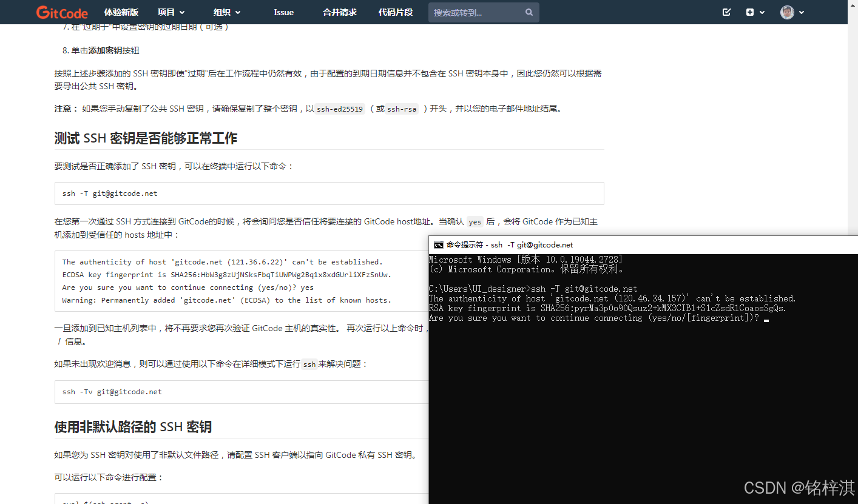
Task: Click the ssh -Tv git@gitcode.net code block
Action: point(242,392)
